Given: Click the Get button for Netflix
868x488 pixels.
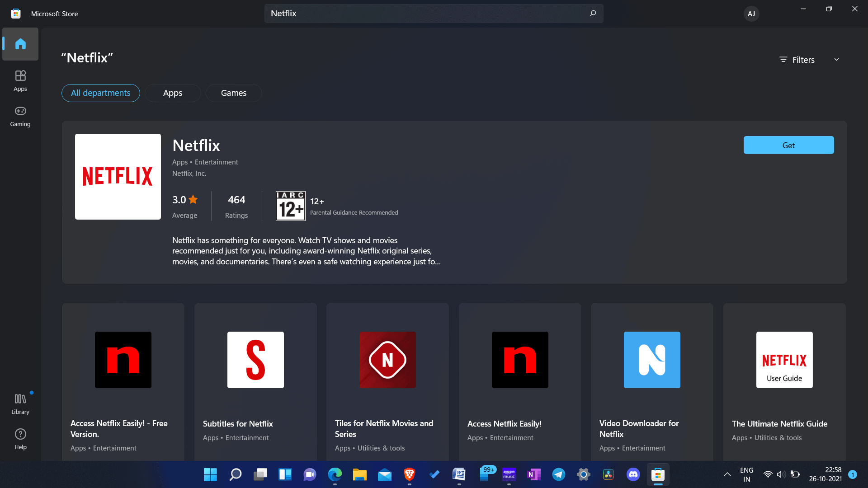Looking at the screenshot, I should point(788,145).
